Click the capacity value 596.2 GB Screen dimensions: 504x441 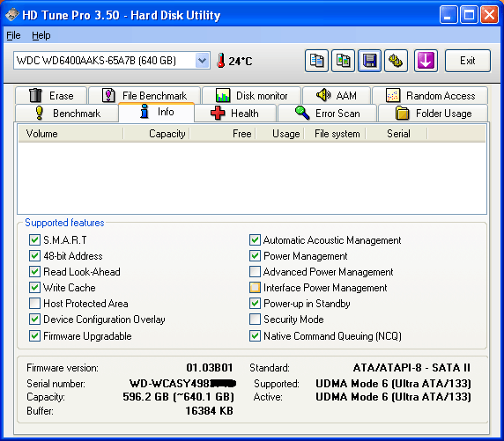[178, 397]
